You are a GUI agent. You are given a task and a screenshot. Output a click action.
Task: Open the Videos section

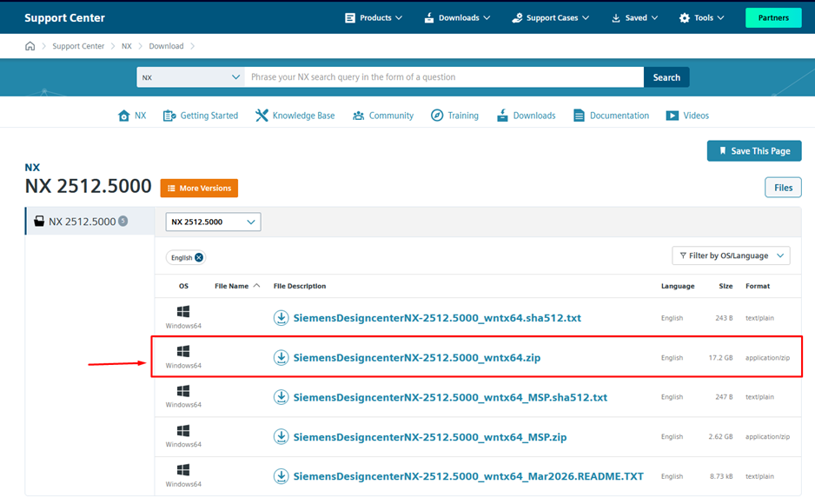(x=687, y=116)
